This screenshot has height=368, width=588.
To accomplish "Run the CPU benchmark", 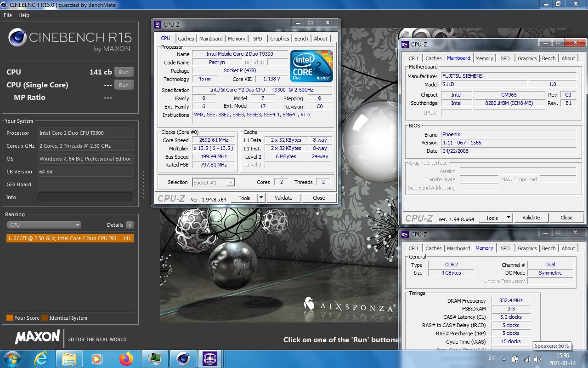I will click(x=124, y=72).
